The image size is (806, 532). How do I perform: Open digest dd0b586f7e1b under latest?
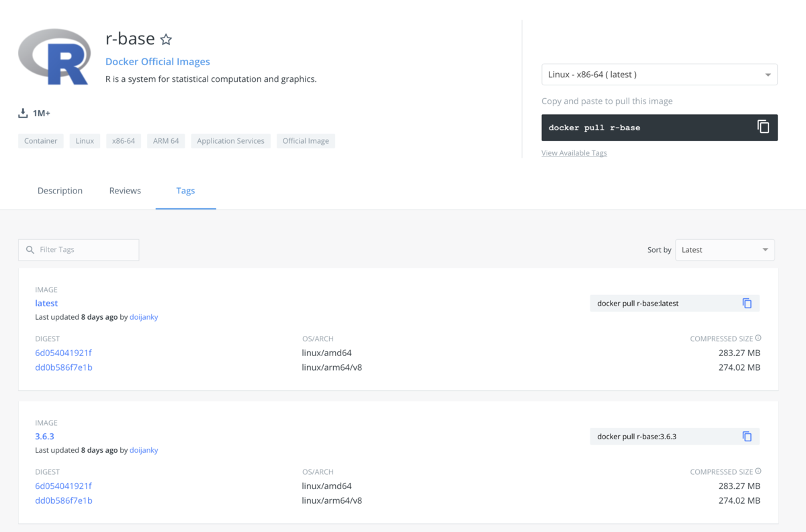(x=64, y=367)
